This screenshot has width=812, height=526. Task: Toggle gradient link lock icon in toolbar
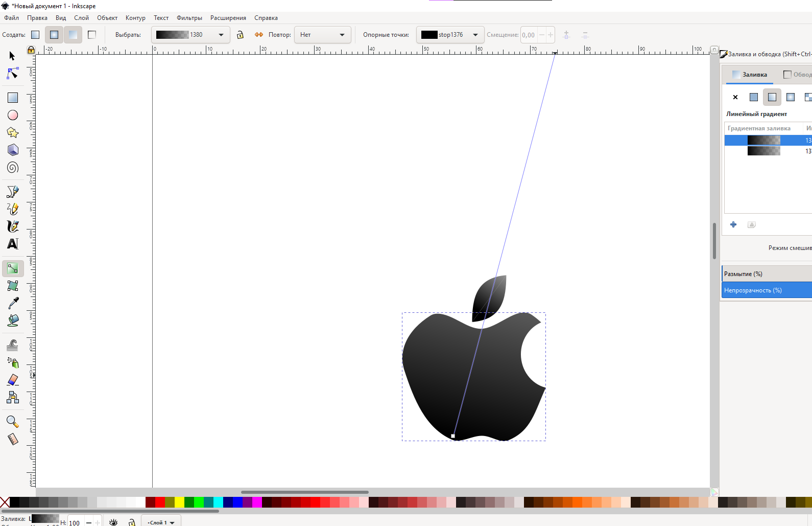tap(240, 35)
